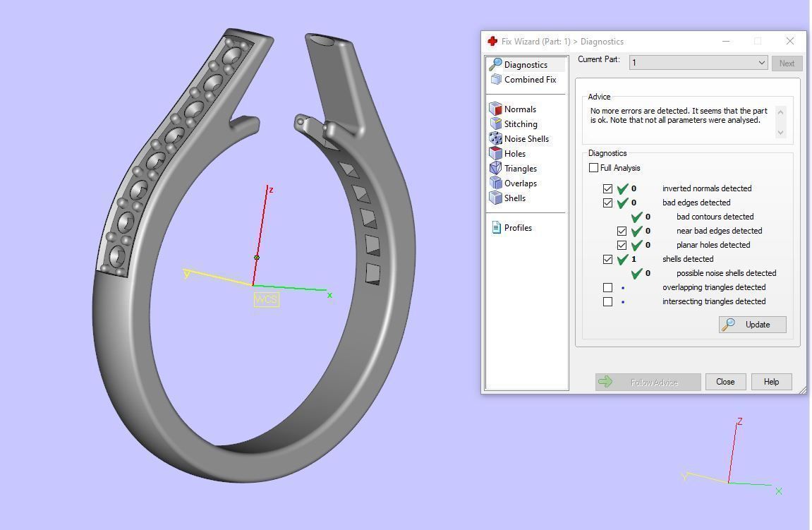Screen dimensions: 812x530
Task: Click the Stitching icon
Action: pos(495,124)
